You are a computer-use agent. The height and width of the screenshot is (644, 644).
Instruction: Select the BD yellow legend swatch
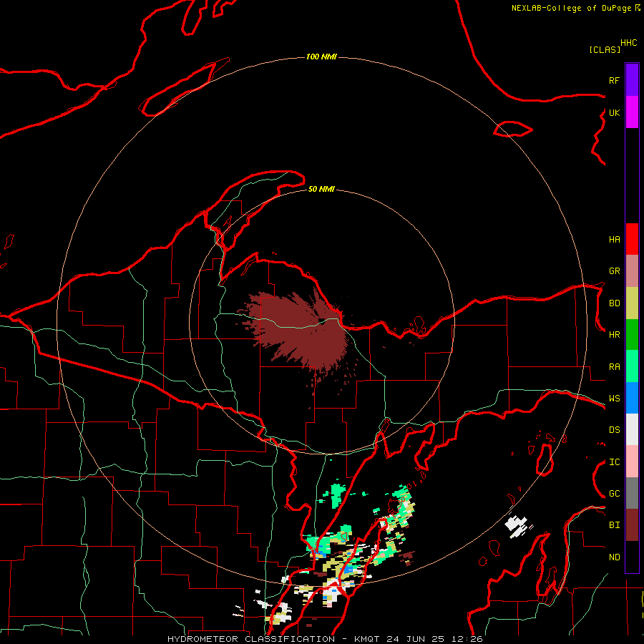click(632, 303)
